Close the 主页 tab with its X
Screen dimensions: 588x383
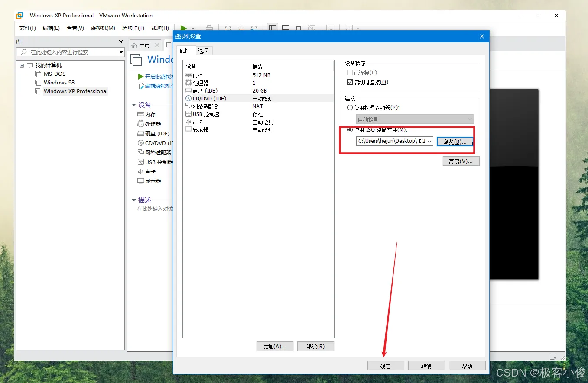click(x=157, y=45)
